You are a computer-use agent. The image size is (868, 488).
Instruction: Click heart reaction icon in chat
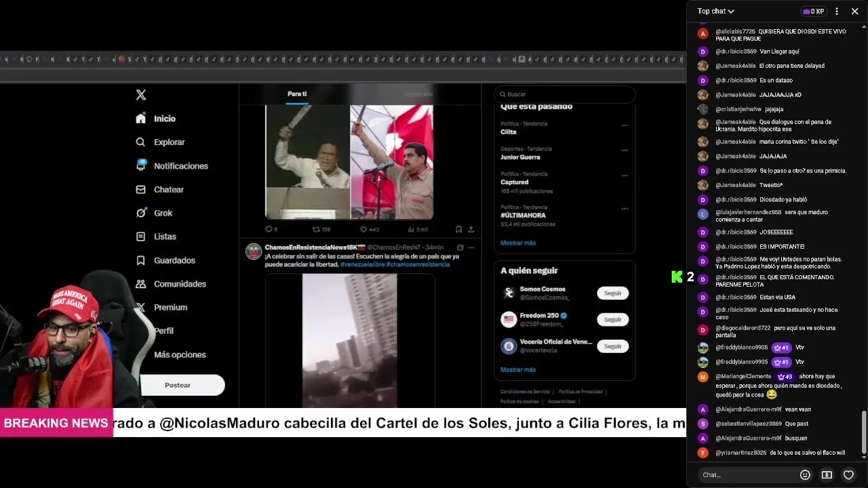point(848,475)
